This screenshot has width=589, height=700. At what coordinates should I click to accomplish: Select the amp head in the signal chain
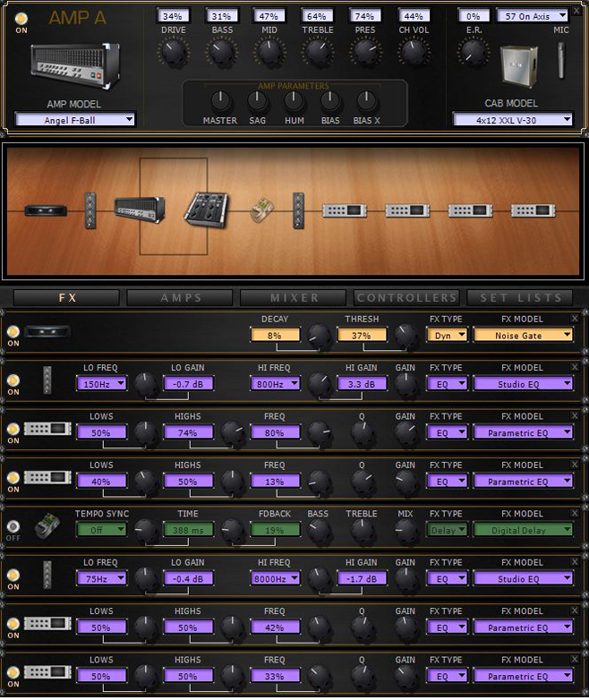140,209
